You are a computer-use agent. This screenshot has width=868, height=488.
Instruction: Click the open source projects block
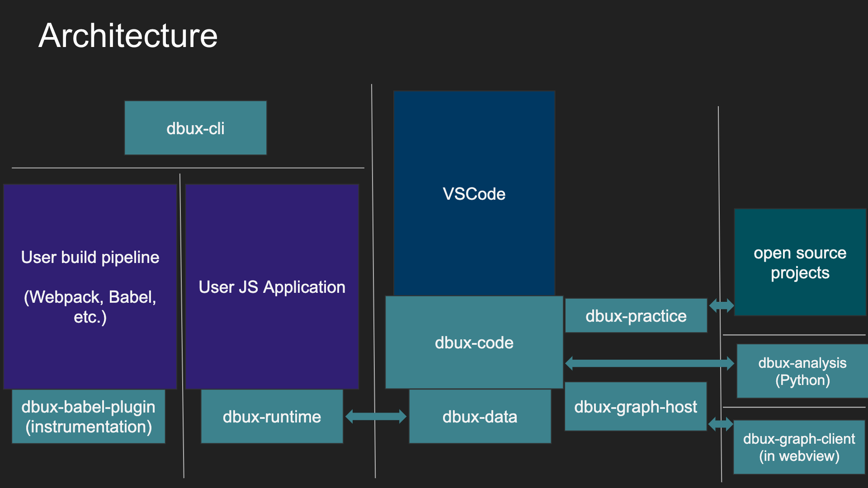[x=800, y=262]
